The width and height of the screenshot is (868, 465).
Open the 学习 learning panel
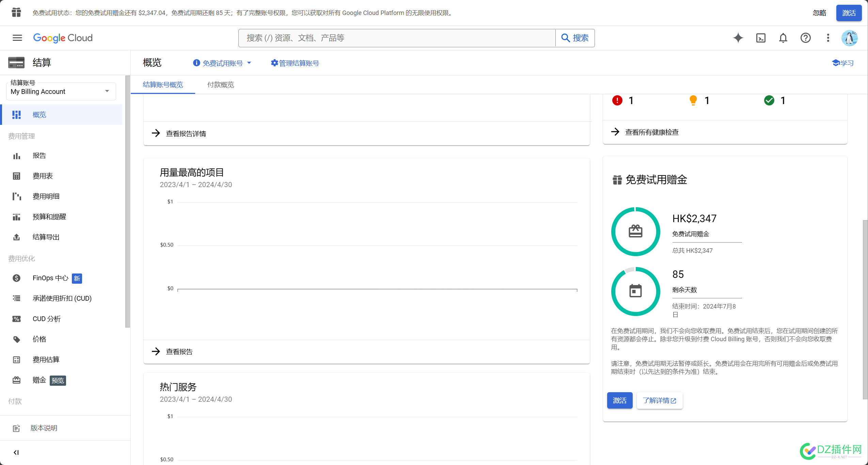(842, 63)
